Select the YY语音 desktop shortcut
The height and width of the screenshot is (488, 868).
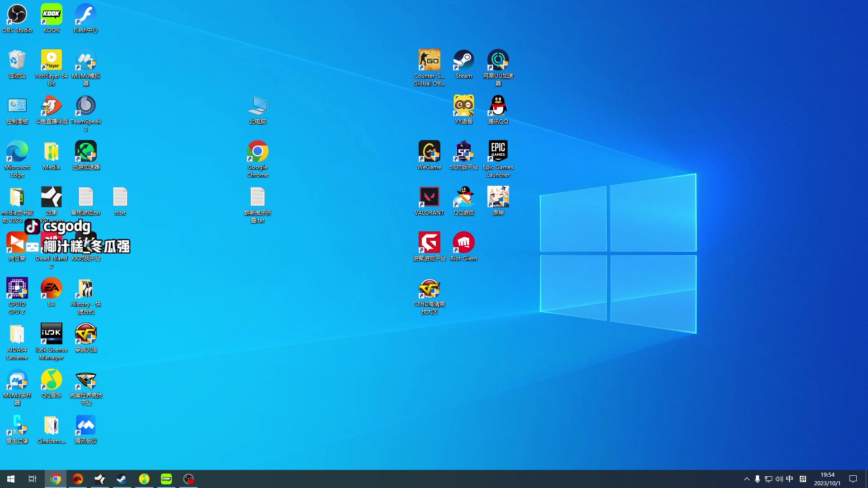pyautogui.click(x=464, y=110)
